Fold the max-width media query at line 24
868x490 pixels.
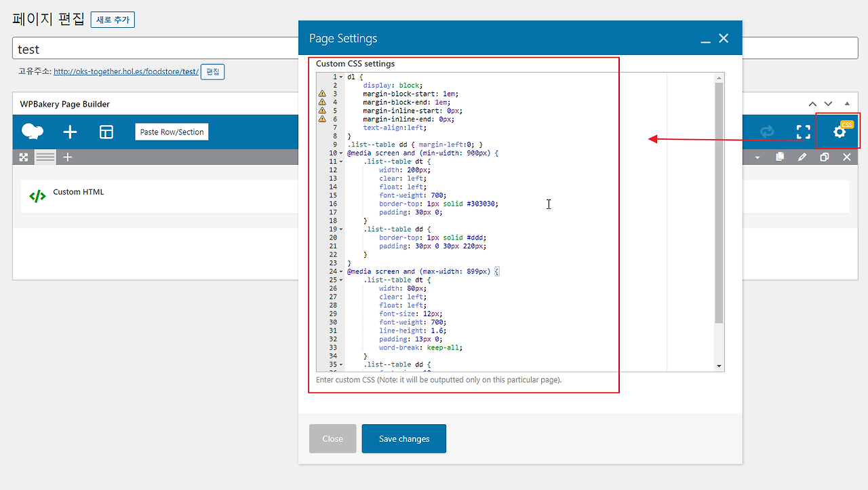[x=341, y=271]
